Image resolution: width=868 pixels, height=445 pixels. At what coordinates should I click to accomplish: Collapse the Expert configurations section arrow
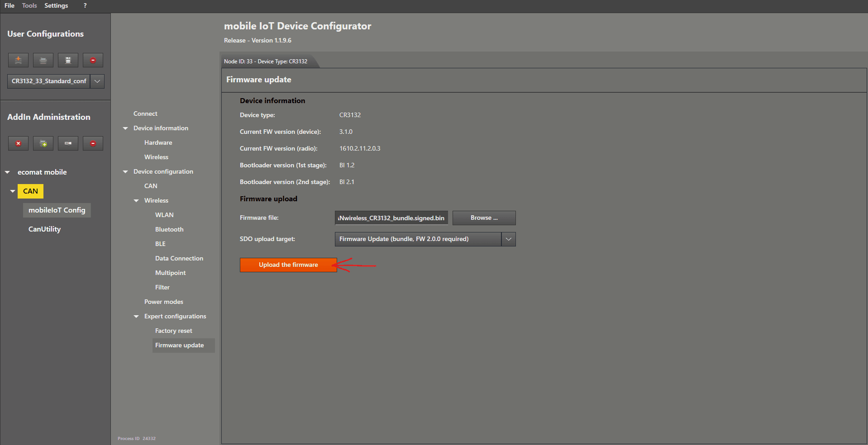(136, 317)
